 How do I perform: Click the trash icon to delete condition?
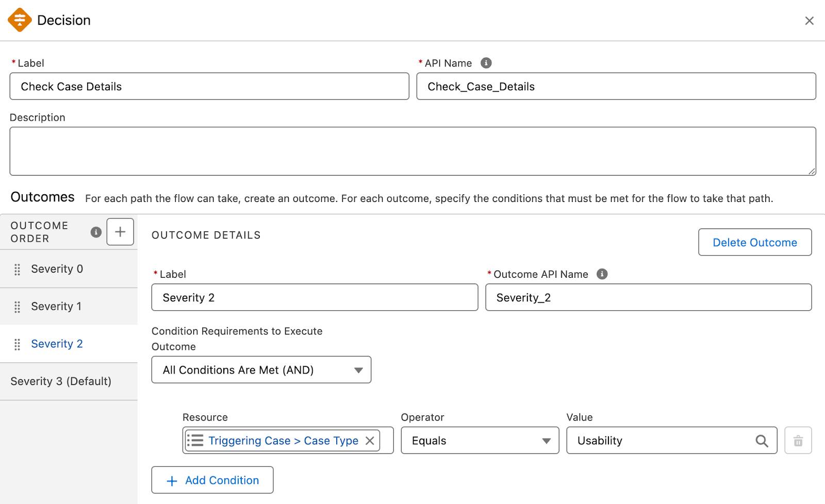pyautogui.click(x=798, y=441)
